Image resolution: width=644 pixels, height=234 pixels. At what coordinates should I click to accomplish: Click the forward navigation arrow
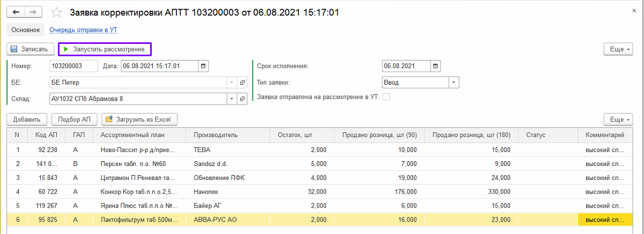(33, 12)
